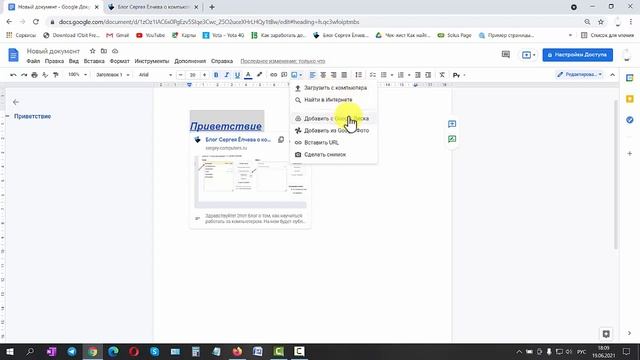Image resolution: width=640 pixels, height=360 pixels.
Task: Open the Arial font dropdown
Action: [x=155, y=75]
